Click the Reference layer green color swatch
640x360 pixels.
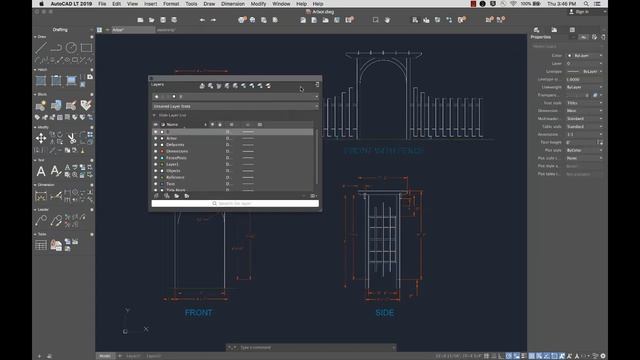point(162,178)
